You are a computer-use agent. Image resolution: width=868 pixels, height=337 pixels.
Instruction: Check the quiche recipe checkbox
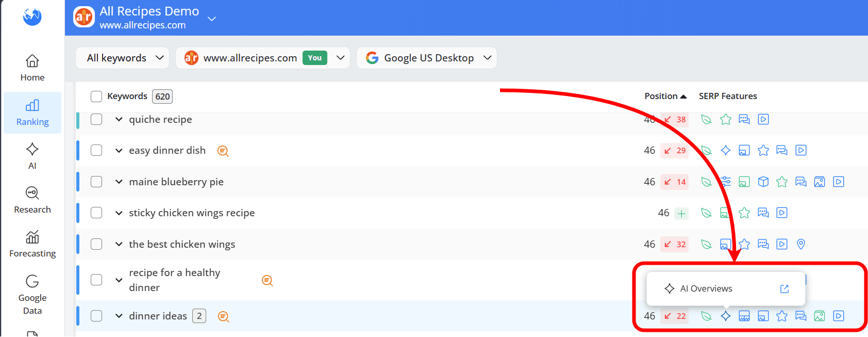[x=96, y=119]
